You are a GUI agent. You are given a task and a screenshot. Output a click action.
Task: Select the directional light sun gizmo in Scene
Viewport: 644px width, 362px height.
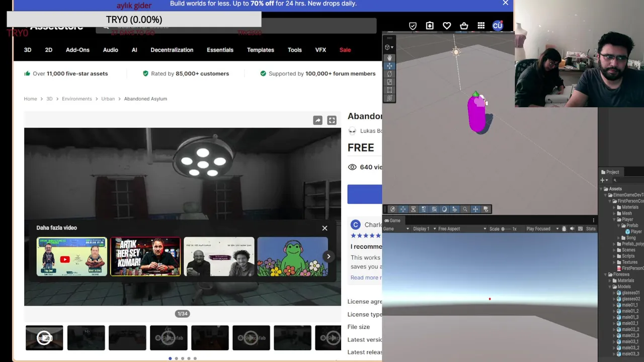(x=456, y=52)
